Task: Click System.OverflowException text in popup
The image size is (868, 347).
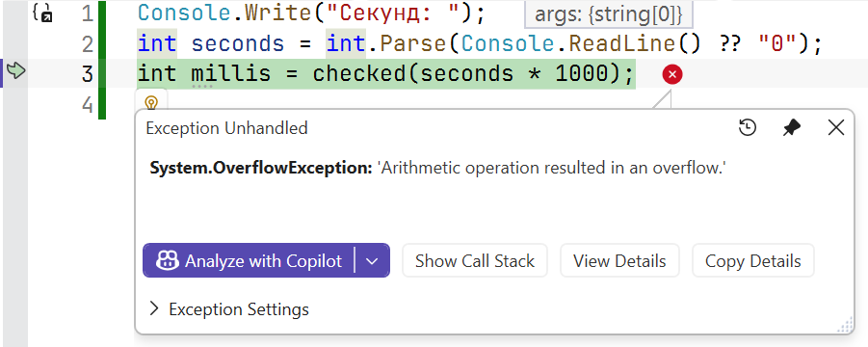Action: (261, 169)
